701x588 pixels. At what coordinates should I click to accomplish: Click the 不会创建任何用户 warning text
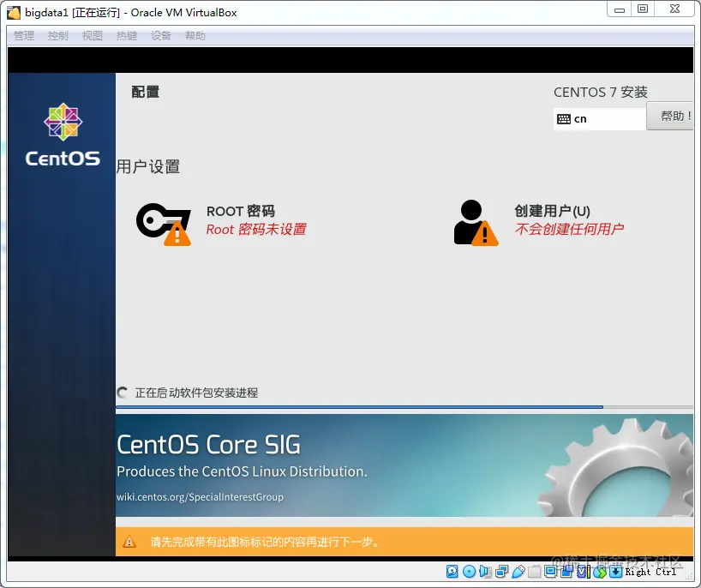569,229
